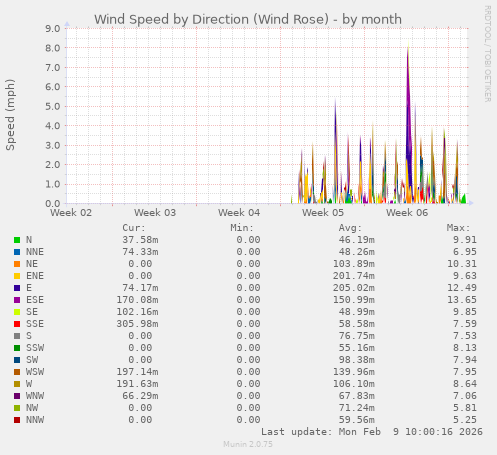Click the NNW maximum value 5.25
This screenshot has height=455, width=497.
[465, 420]
